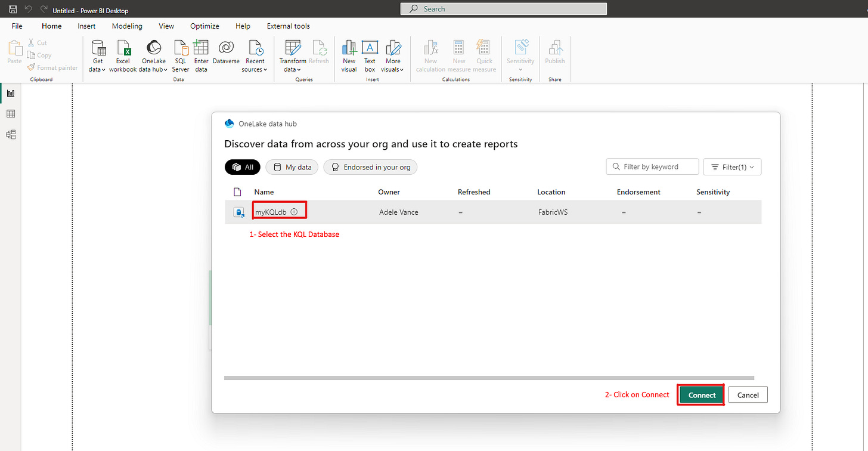Image resolution: width=868 pixels, height=451 pixels.
Task: Connect to SQL Server
Action: [180, 55]
